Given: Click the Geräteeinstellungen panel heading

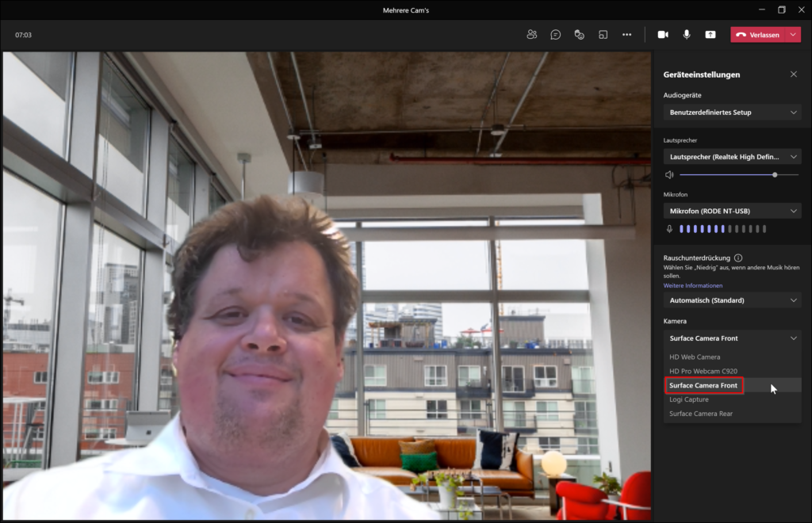Looking at the screenshot, I should click(x=702, y=74).
